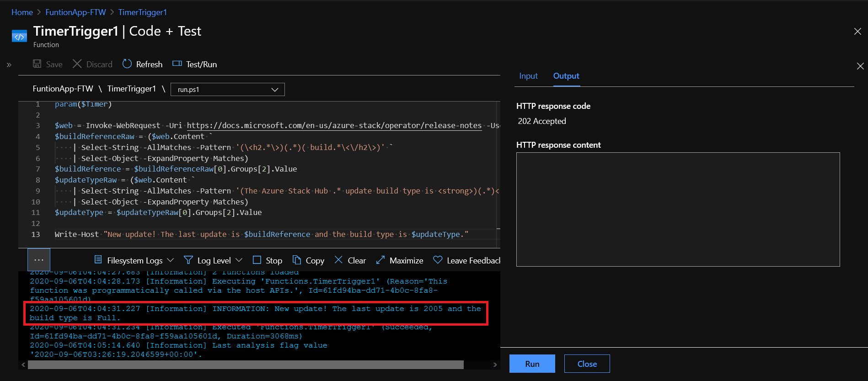Select the Output tab
Image resolution: width=868 pixels, height=381 pixels.
pyautogui.click(x=566, y=76)
